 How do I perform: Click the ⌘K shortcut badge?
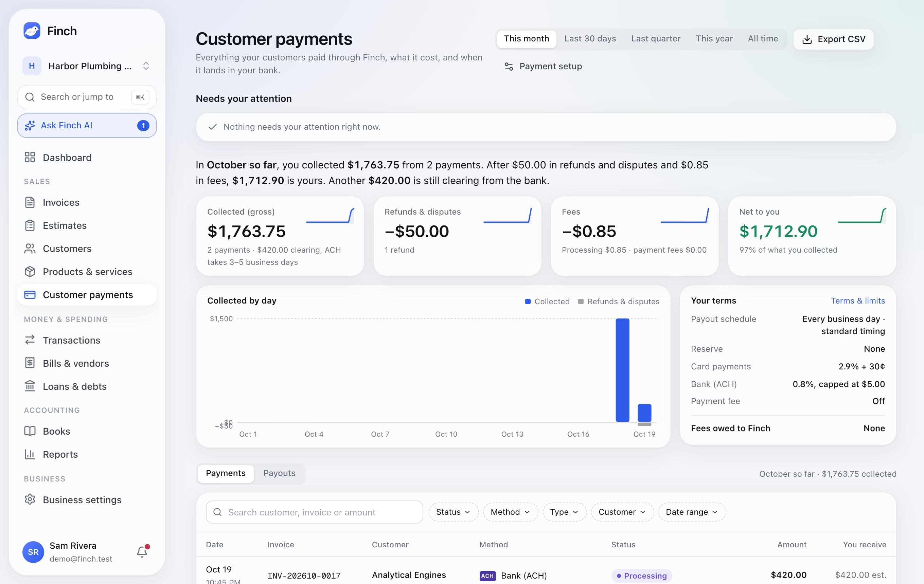[x=140, y=97]
